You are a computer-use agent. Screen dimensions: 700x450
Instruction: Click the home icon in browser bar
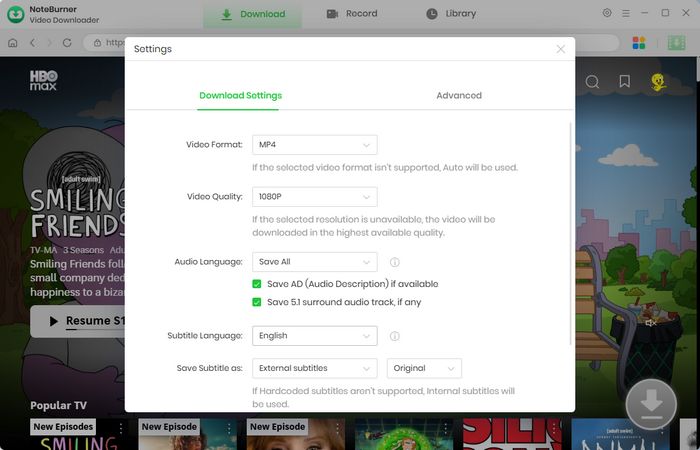[13, 43]
